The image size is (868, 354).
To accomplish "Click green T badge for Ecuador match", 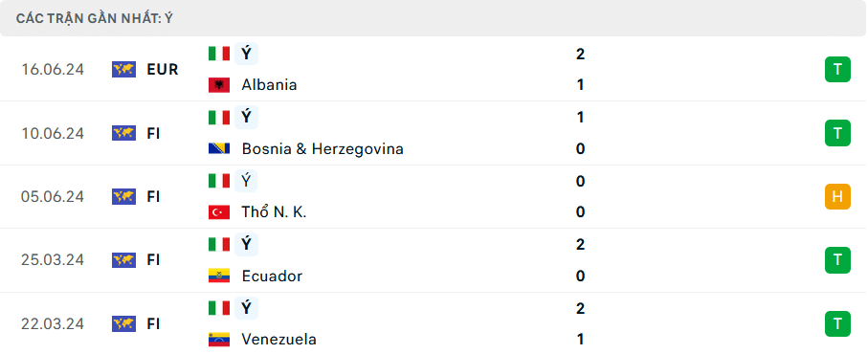I will click(837, 260).
